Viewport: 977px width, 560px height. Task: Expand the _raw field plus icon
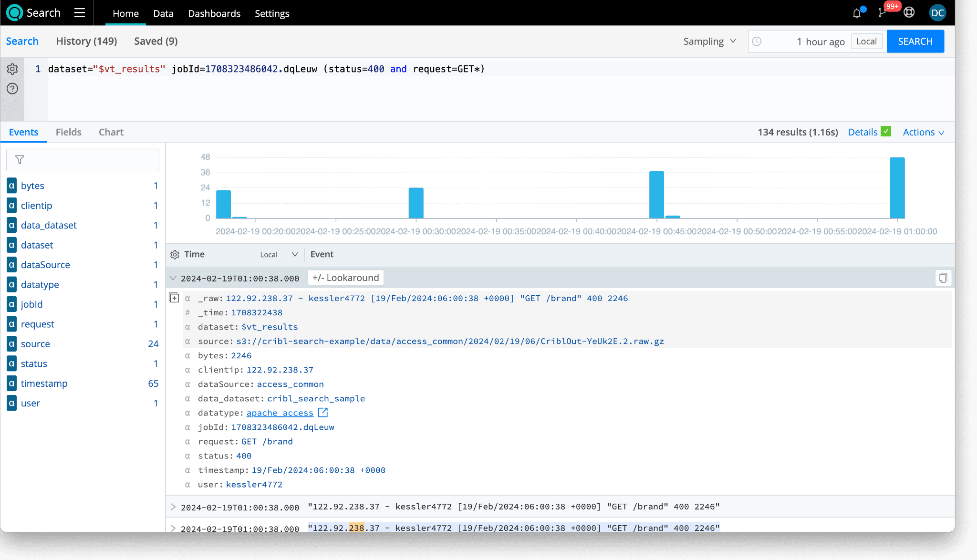174,298
